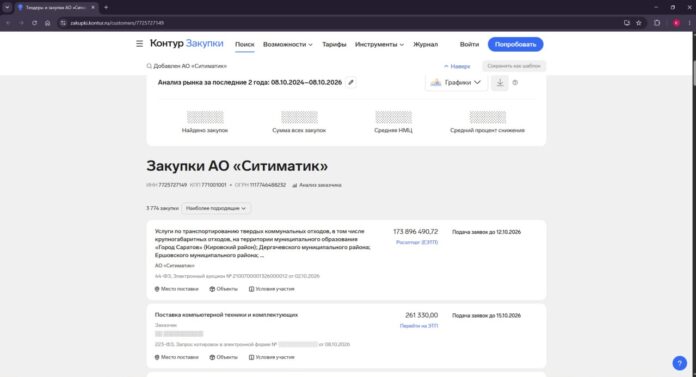The image size is (696, 377).
Task: Open the waste transportation services tender title
Action: tap(262, 243)
